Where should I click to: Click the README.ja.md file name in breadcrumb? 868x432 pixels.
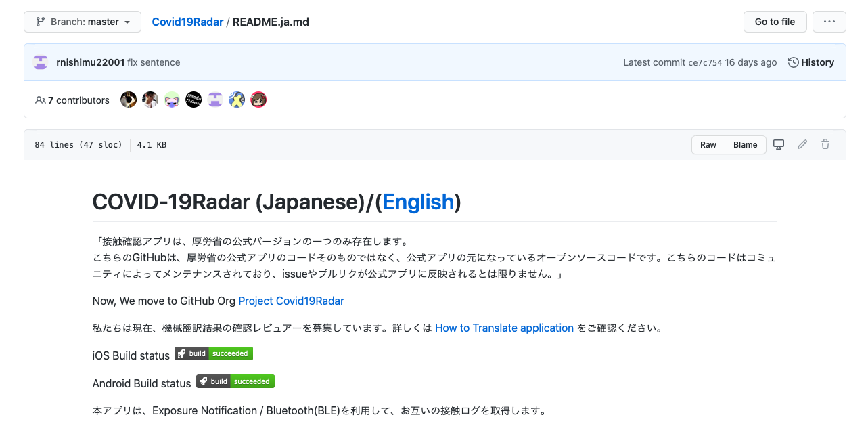(271, 22)
